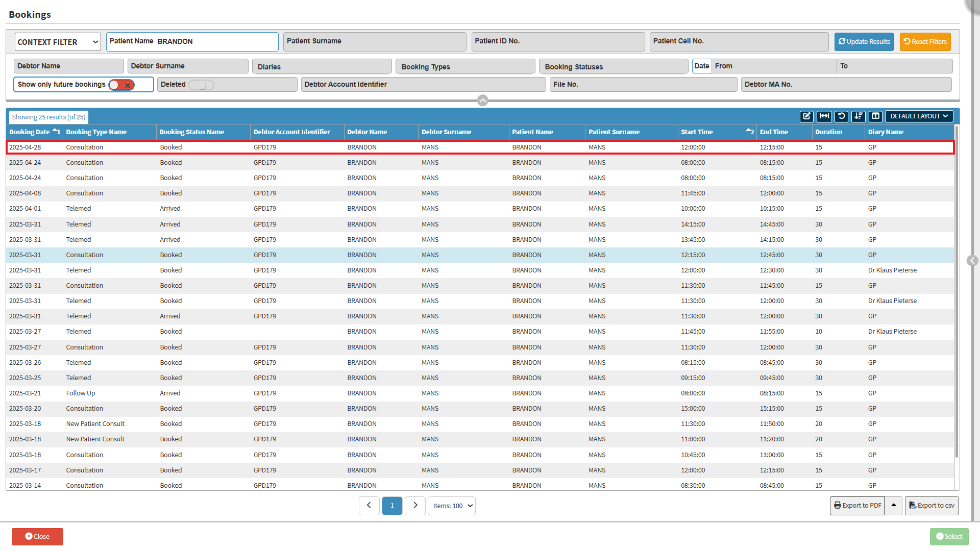Click Update Results button
This screenshot has height=551, width=980.
coord(864,42)
